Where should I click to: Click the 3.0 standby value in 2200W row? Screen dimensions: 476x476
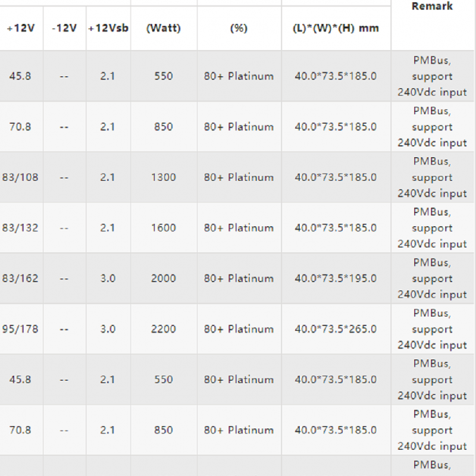pyautogui.click(x=108, y=329)
